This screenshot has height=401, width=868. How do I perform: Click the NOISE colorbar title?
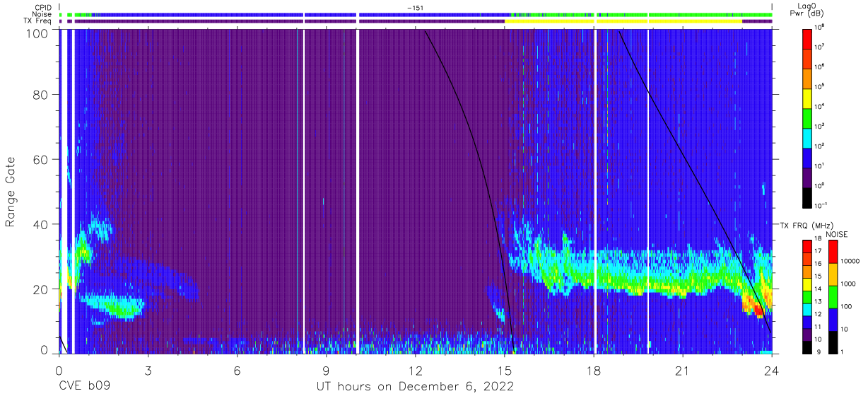coord(838,233)
